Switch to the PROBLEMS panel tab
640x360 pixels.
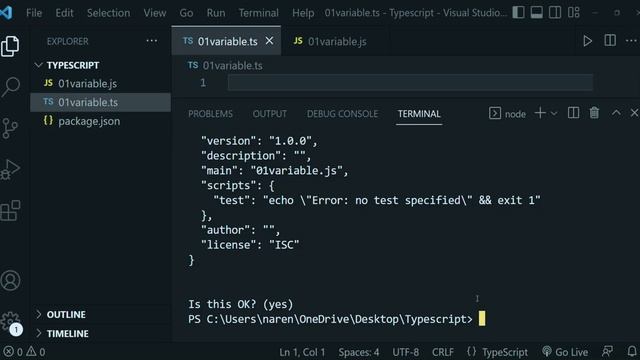point(210,114)
